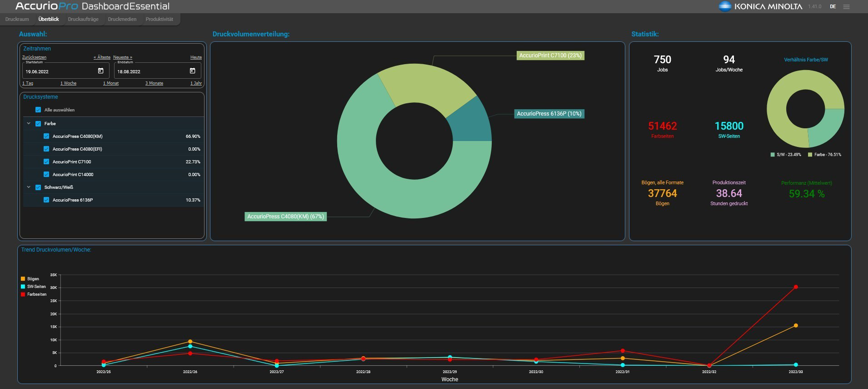The height and width of the screenshot is (389, 868).
Task: Open the Druckraum tab
Action: pos(17,19)
